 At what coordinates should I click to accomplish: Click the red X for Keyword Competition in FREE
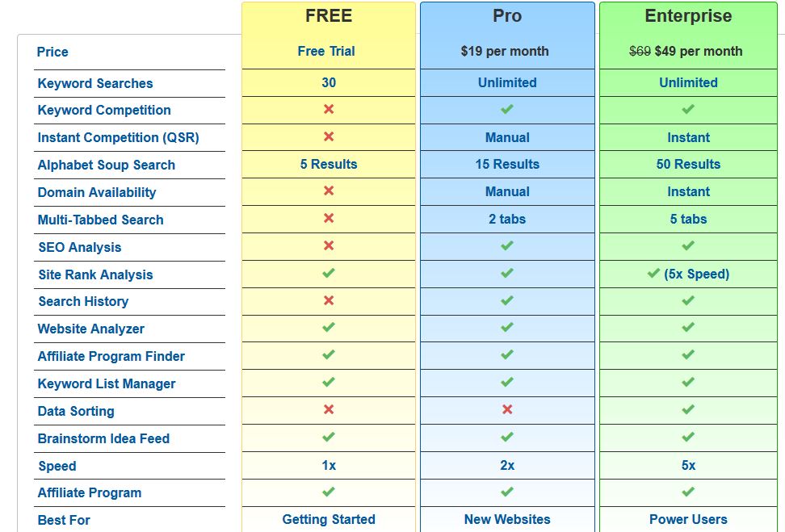[329, 109]
